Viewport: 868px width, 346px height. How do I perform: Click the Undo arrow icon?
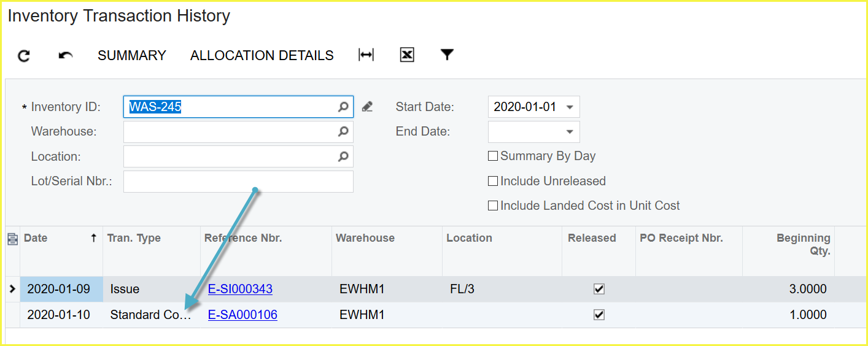[x=65, y=56]
